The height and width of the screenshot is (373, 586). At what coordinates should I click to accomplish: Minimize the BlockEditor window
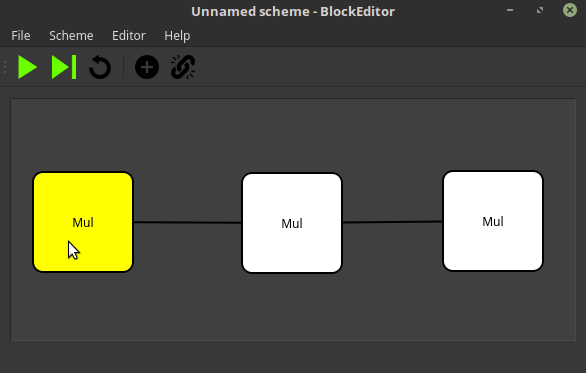pyautogui.click(x=510, y=10)
